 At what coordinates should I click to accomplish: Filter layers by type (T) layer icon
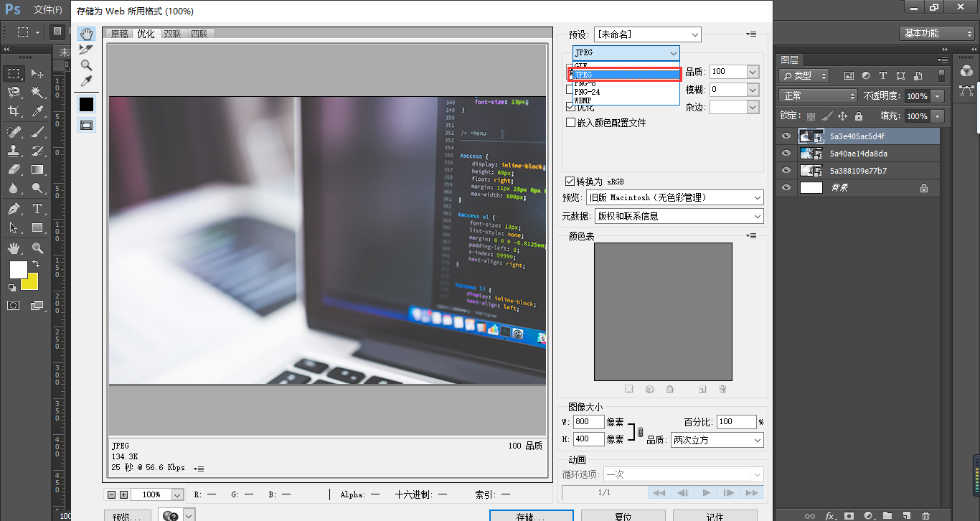click(x=882, y=75)
